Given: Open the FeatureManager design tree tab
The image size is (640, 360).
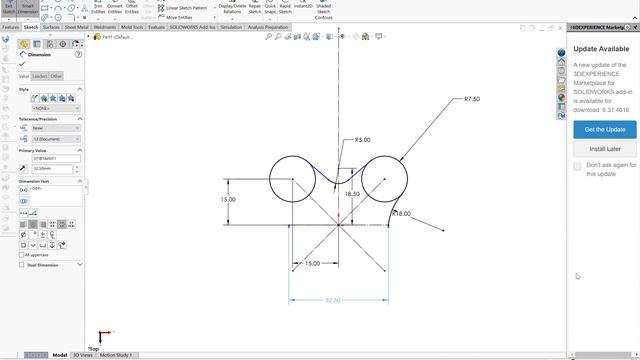Looking at the screenshot, I should (x=24, y=44).
